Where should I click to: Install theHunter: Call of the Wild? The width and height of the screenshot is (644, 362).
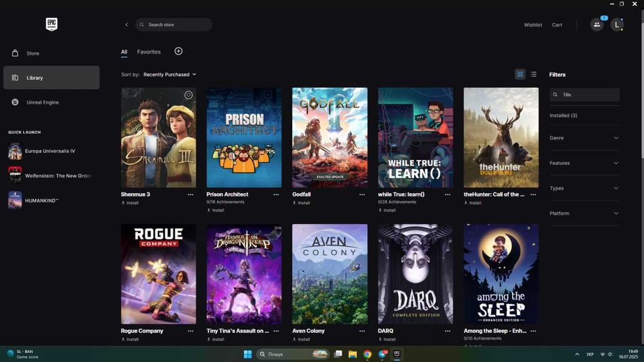click(473, 203)
